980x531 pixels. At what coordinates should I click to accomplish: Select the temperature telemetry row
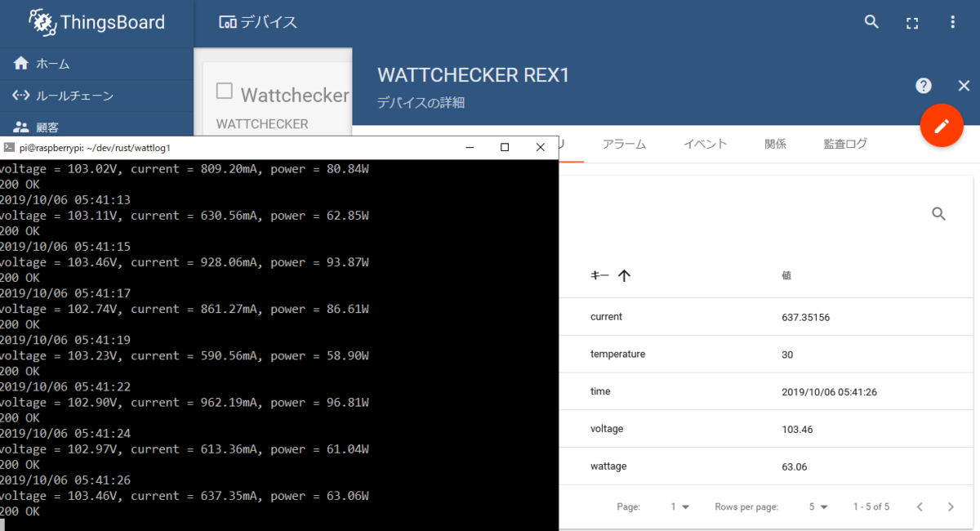tap(765, 355)
